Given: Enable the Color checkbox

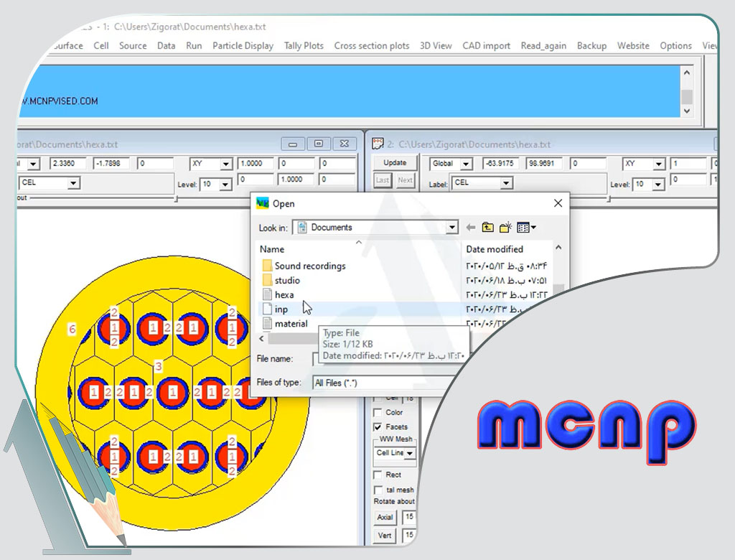Looking at the screenshot, I should pos(378,413).
